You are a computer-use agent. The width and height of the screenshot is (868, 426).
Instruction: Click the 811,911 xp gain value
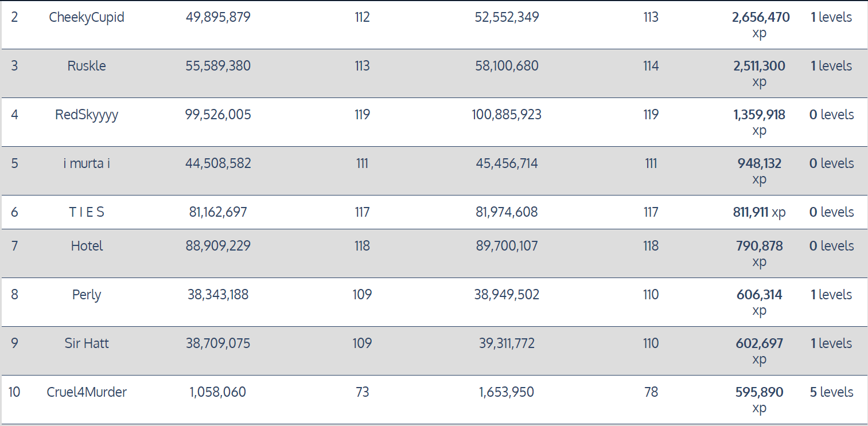(759, 212)
